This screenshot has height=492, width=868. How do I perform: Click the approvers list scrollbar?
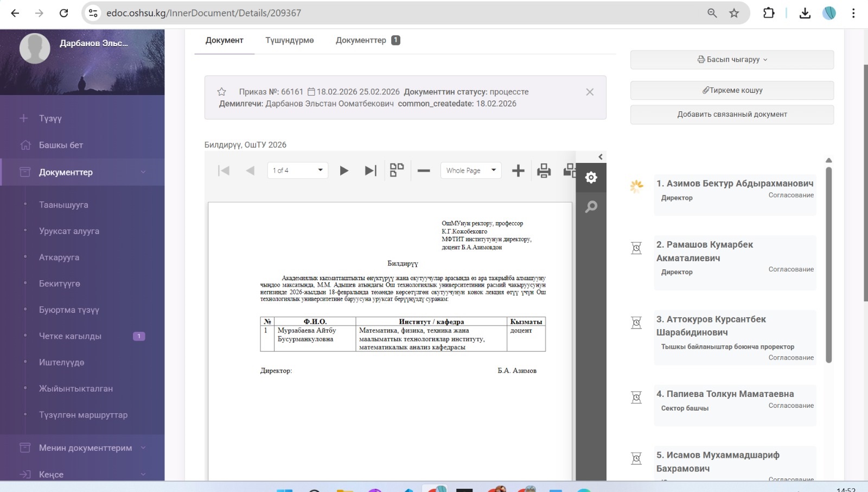click(x=828, y=264)
